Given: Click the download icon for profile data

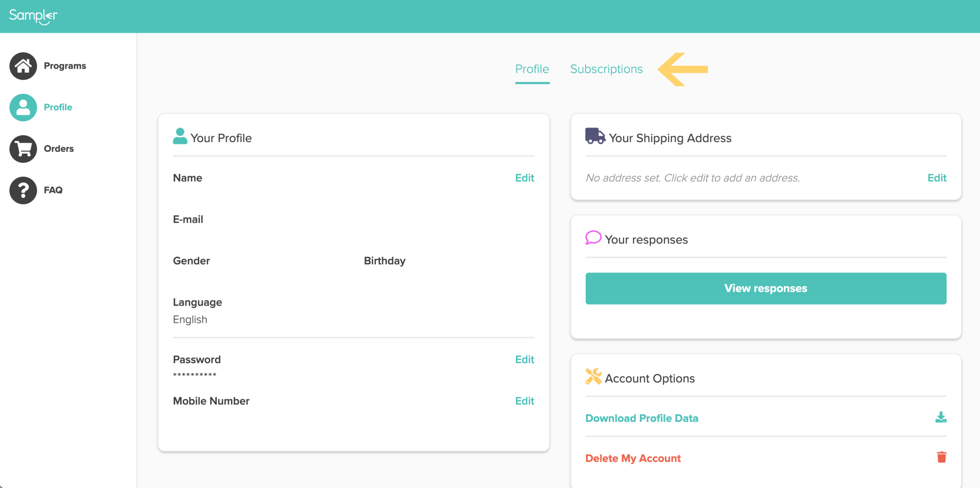Looking at the screenshot, I should click(941, 417).
